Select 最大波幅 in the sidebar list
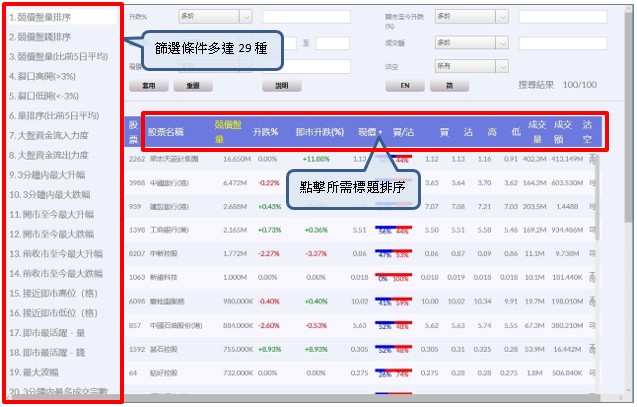The height and width of the screenshot is (407, 637). click(x=39, y=370)
